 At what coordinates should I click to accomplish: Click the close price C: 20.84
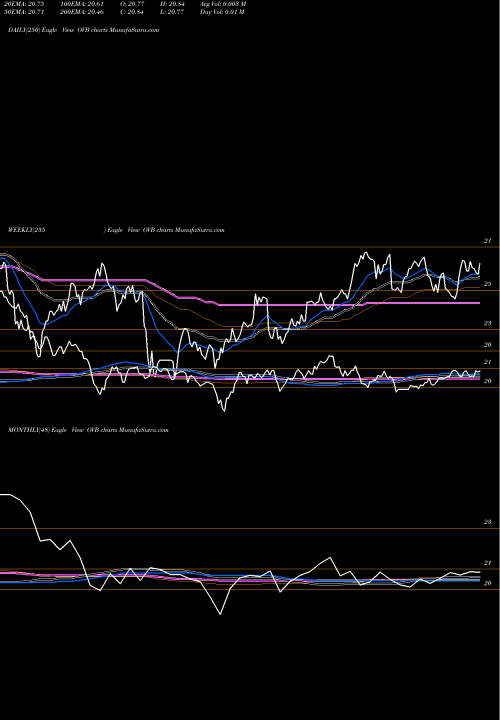(132, 12)
